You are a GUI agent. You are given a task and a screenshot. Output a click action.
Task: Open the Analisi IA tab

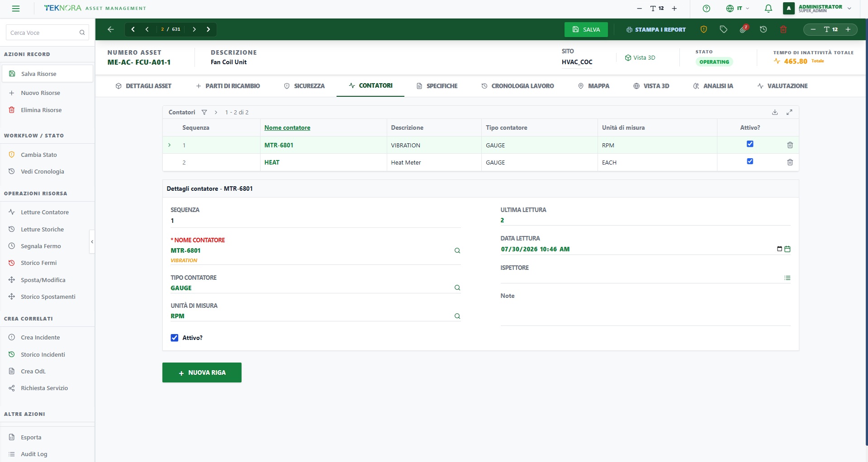(713, 86)
